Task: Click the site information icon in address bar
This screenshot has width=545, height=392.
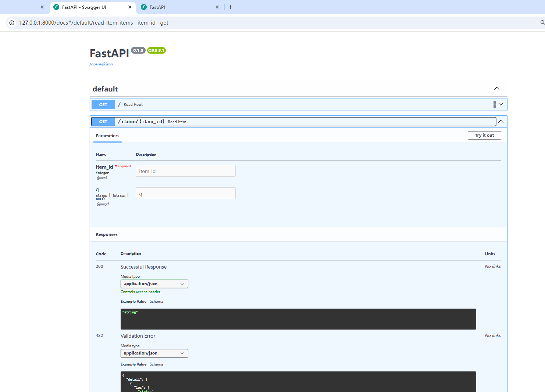Action: [x=12, y=23]
